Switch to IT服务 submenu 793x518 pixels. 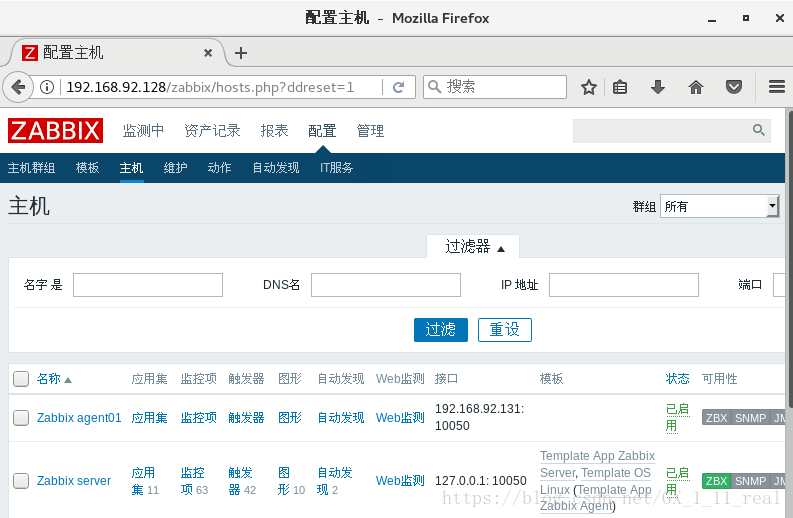pos(336,167)
